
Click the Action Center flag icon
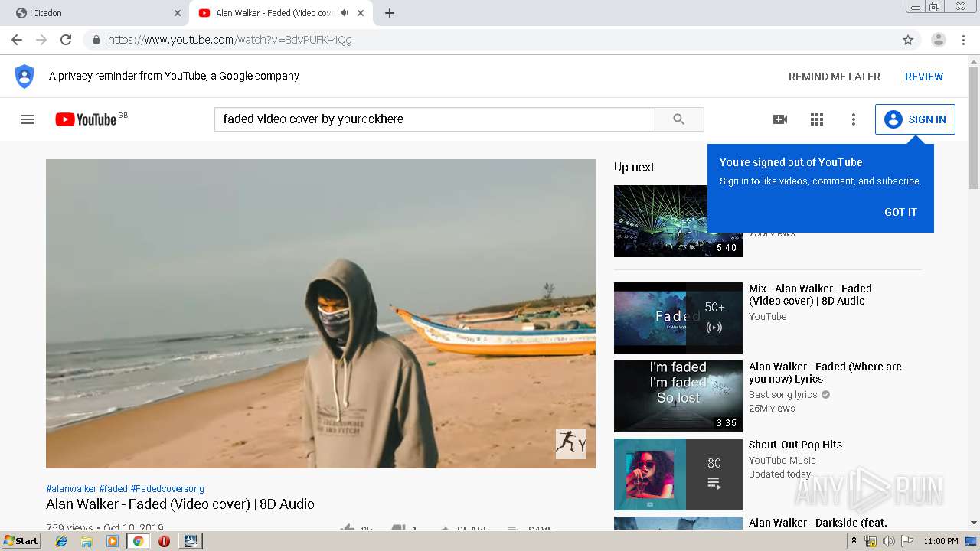907,541
